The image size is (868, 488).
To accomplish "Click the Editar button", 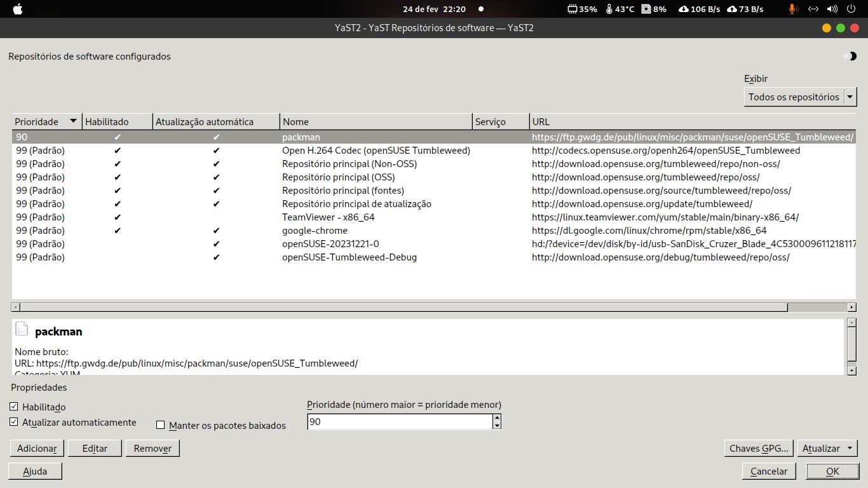I will click(x=95, y=448).
